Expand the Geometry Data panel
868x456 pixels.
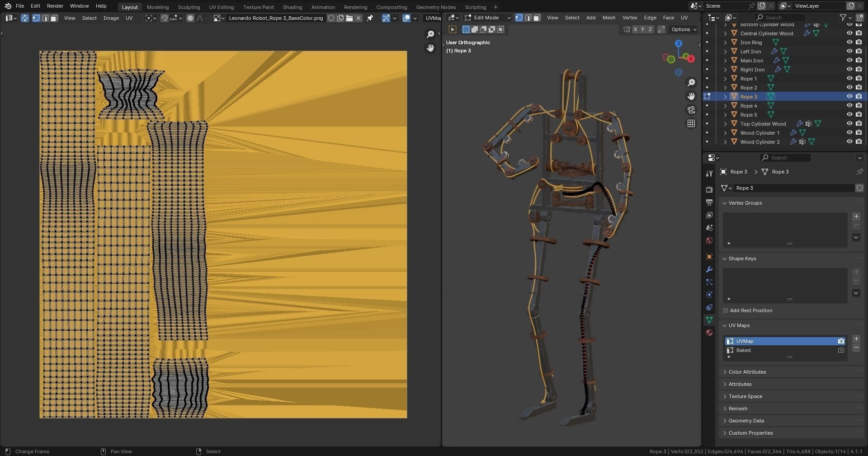coord(724,421)
